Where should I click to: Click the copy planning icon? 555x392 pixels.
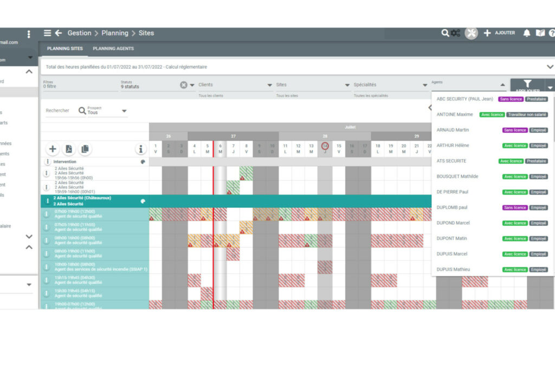pos(85,149)
